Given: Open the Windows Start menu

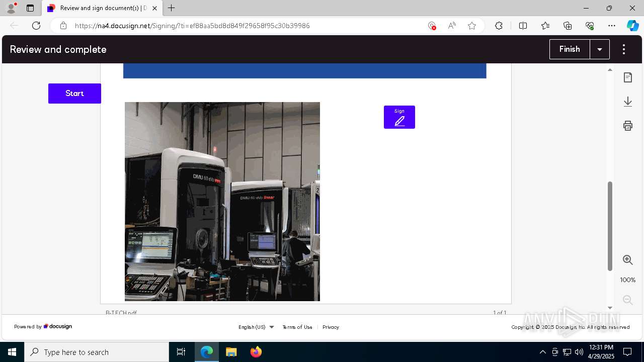Looking at the screenshot, I should click(12, 352).
